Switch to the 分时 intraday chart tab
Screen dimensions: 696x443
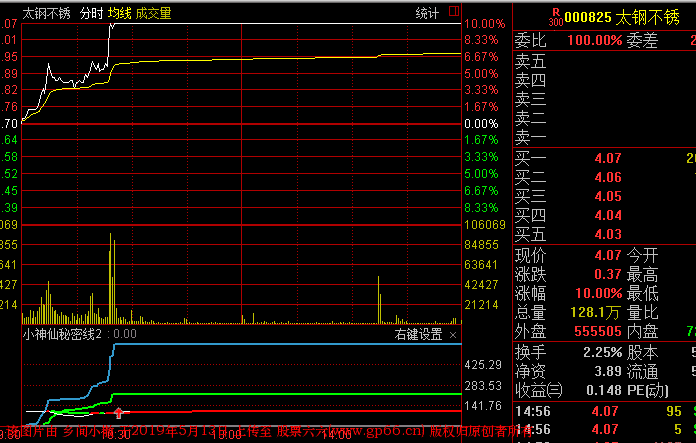pos(91,13)
